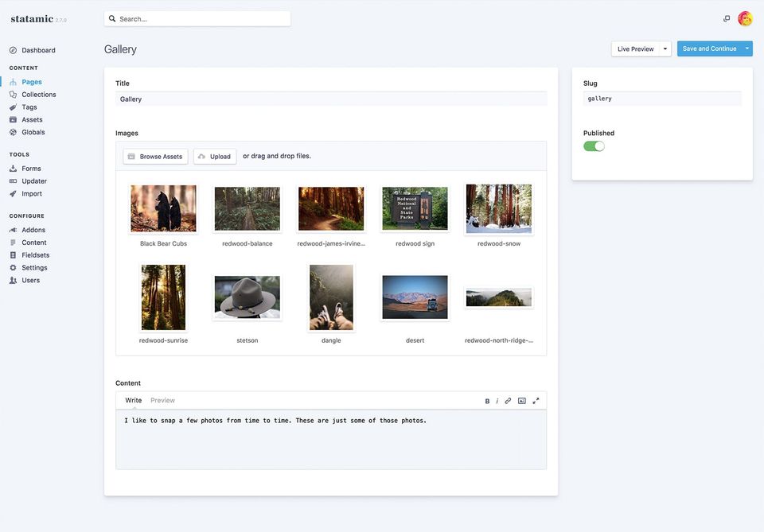This screenshot has height=532, width=764.
Task: Select the desert thumbnail
Action: click(x=415, y=297)
